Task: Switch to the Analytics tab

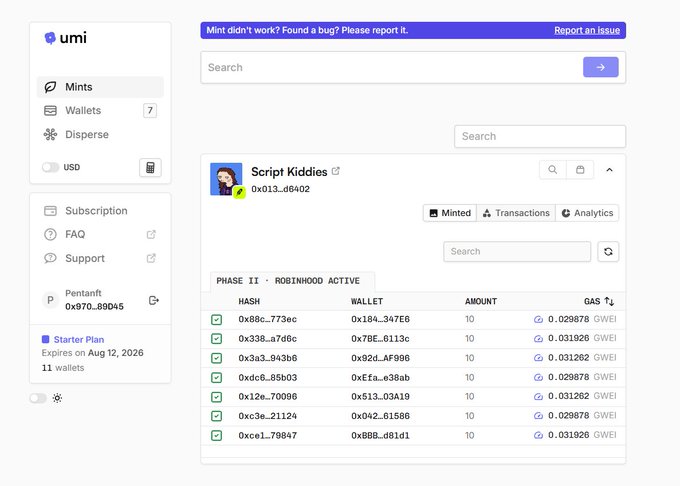Action: click(587, 213)
